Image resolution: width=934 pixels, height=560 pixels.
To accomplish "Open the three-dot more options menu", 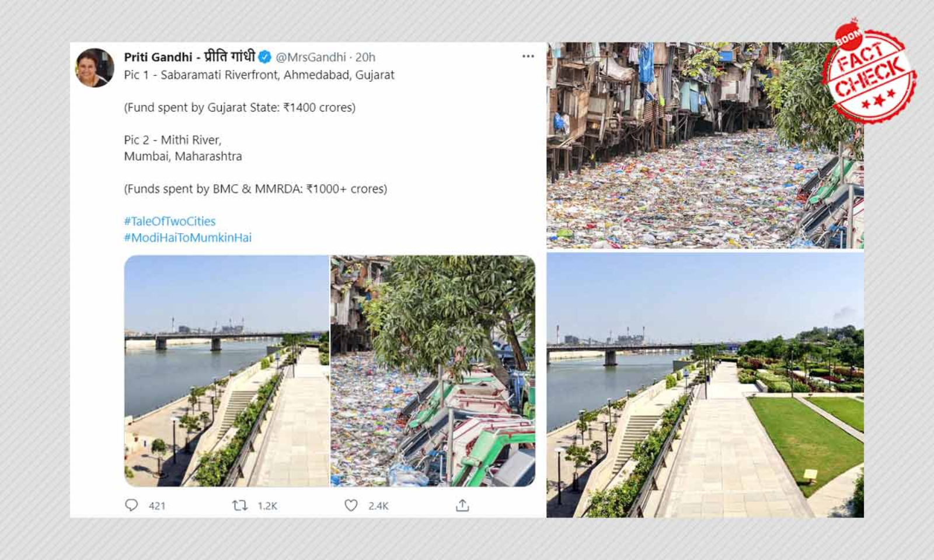I will [x=528, y=57].
